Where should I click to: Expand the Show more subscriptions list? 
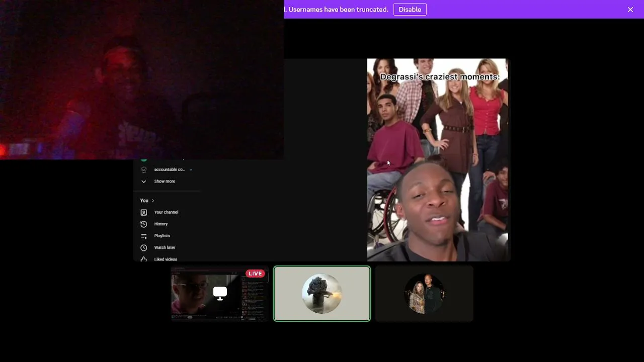click(165, 182)
